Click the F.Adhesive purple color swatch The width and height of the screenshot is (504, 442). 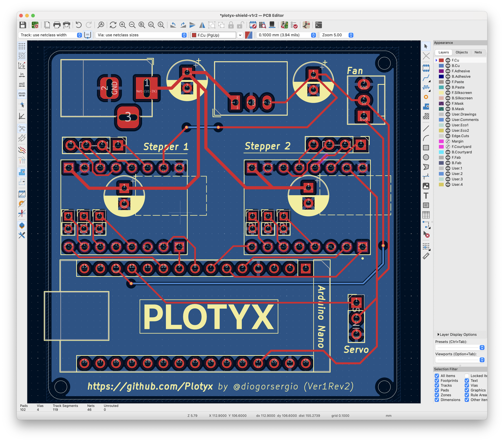click(441, 71)
